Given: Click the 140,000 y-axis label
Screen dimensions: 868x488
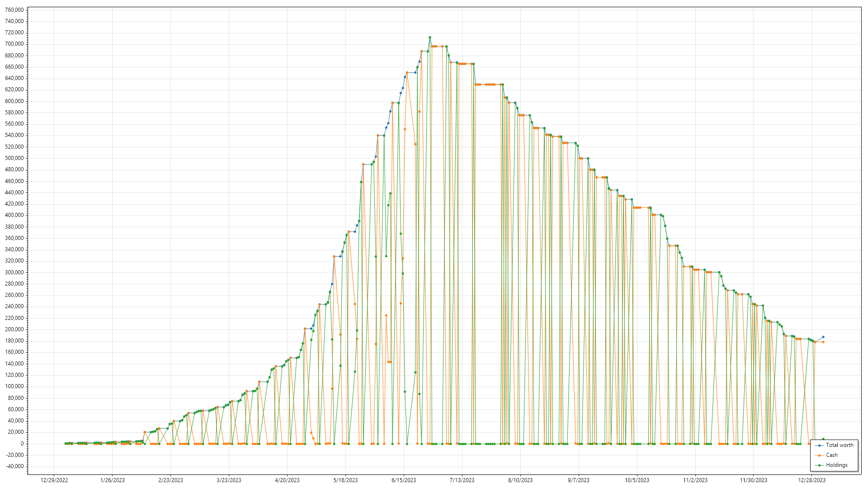Looking at the screenshot, I should 14,364.
